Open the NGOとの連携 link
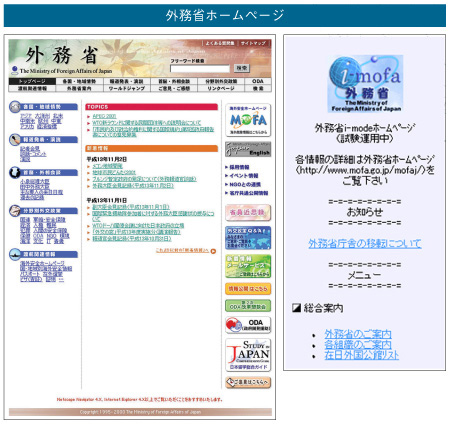Screen dimensions: 452x424 [245, 184]
